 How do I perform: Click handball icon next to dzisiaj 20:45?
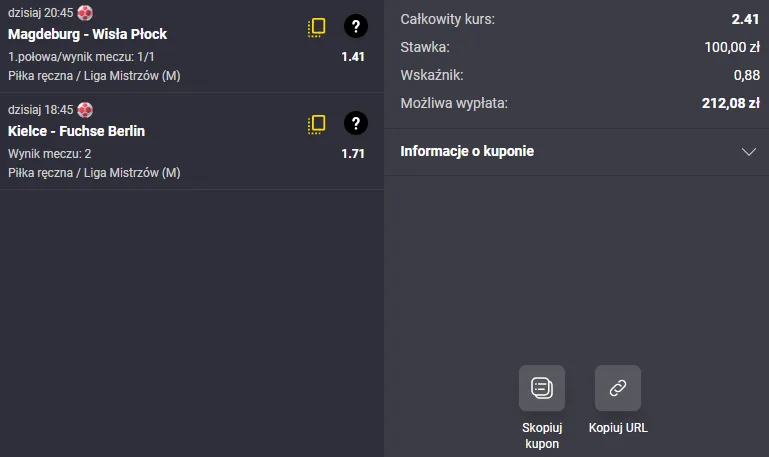[85, 13]
